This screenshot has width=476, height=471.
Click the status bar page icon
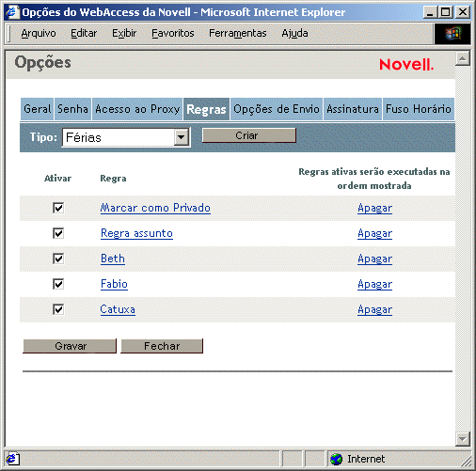coord(12,459)
